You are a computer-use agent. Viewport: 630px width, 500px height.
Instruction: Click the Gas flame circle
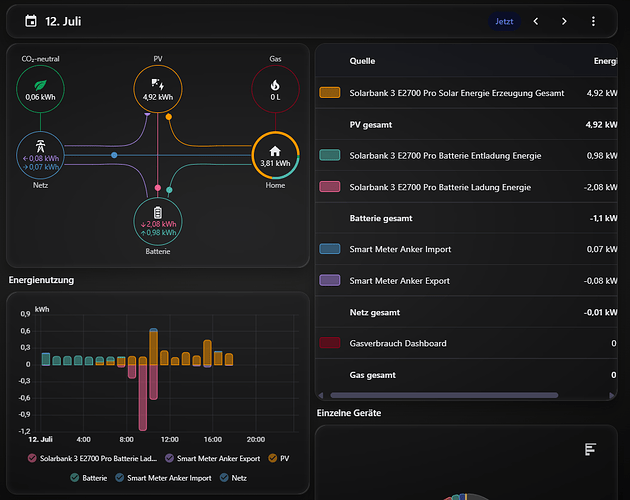tap(275, 89)
